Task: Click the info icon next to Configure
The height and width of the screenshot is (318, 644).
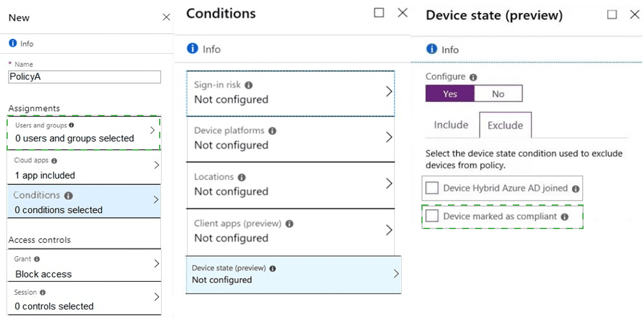Action: (473, 77)
